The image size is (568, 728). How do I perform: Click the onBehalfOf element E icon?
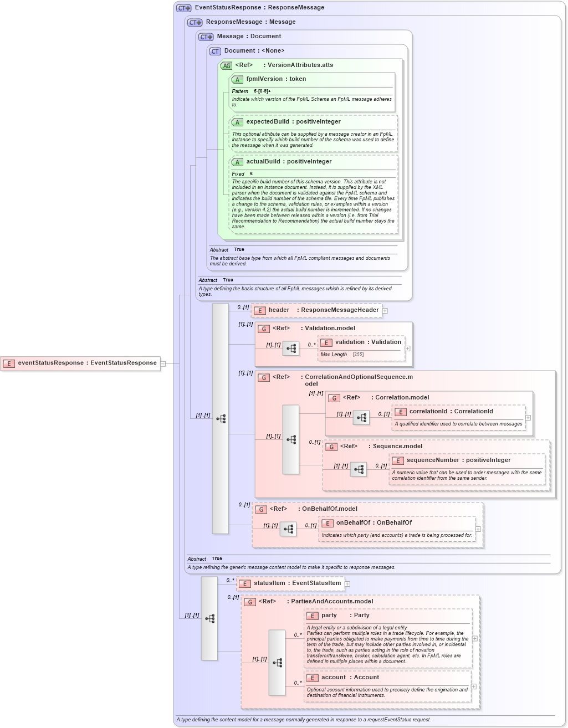(328, 524)
